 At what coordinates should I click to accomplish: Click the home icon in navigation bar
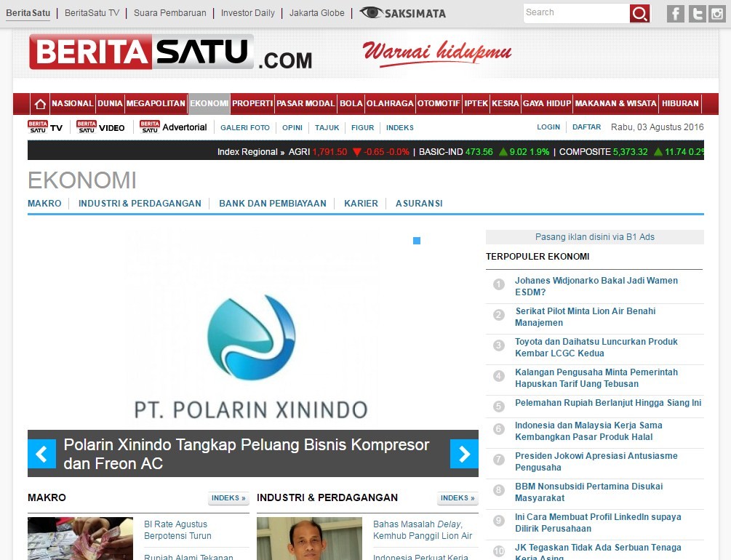point(40,104)
